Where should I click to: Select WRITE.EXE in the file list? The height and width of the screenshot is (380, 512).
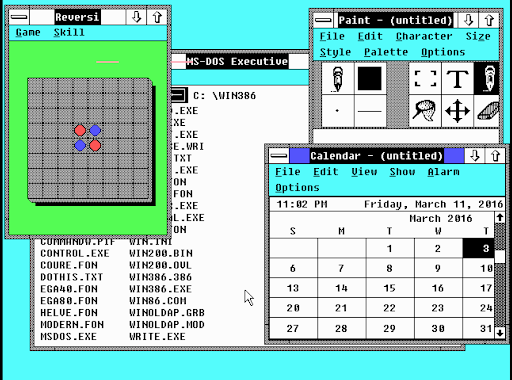(157, 337)
